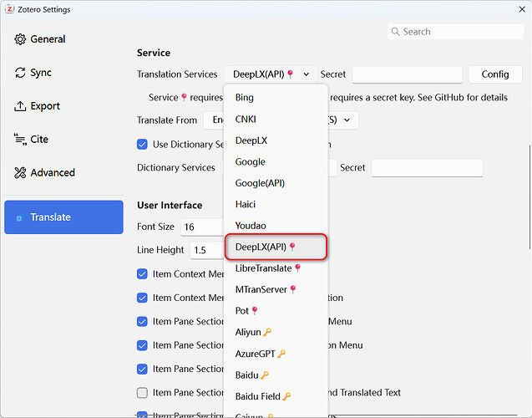Enable the unchecked Item Pane Section checkbox
This screenshot has width=532, height=418.
(x=143, y=392)
